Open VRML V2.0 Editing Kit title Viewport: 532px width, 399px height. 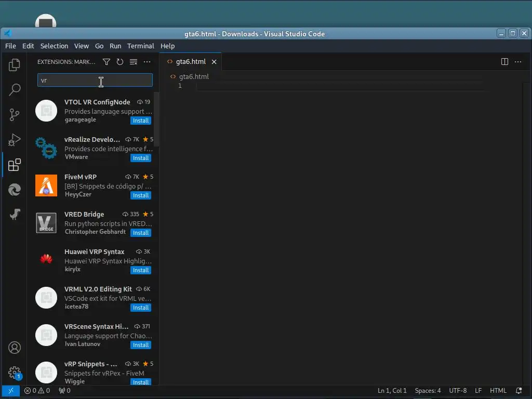(98, 289)
